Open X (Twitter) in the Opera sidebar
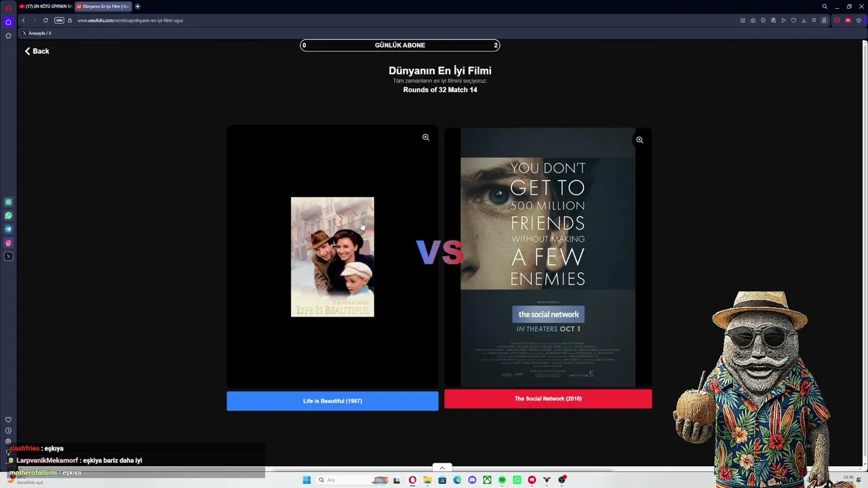868x488 pixels. (x=8, y=256)
